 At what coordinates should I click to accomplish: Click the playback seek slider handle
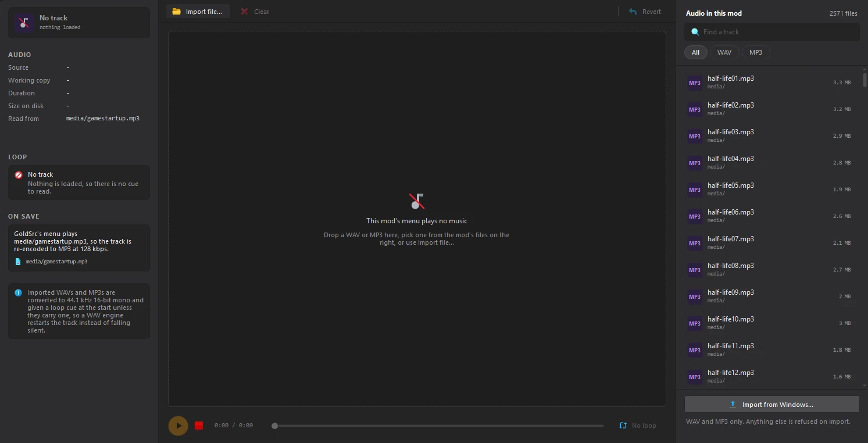(x=274, y=426)
